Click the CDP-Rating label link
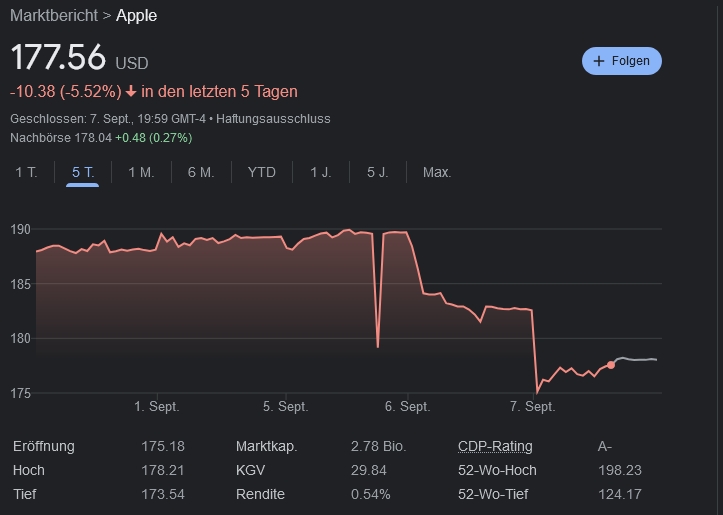 495,446
